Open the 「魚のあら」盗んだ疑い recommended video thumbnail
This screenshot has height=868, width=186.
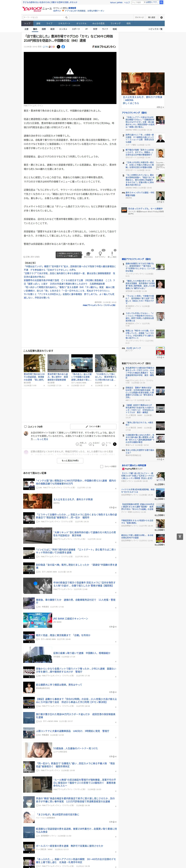tap(82, 363)
